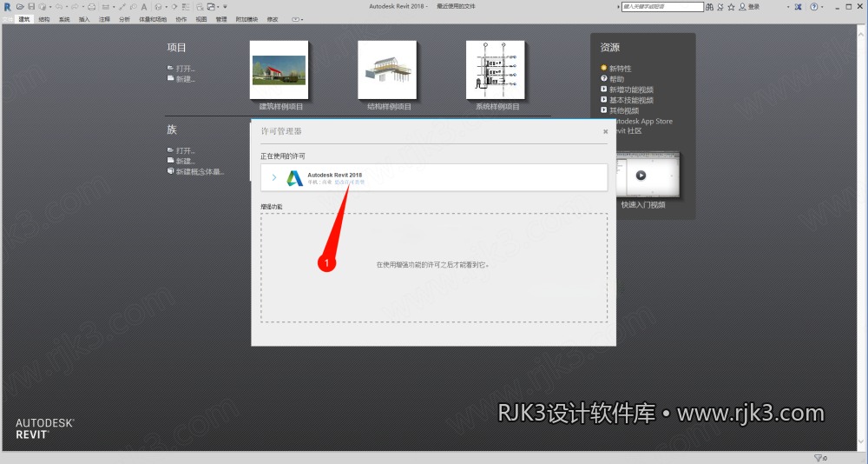Click the 更改许可类型 link
Image resolution: width=868 pixels, height=464 pixels.
point(349,182)
